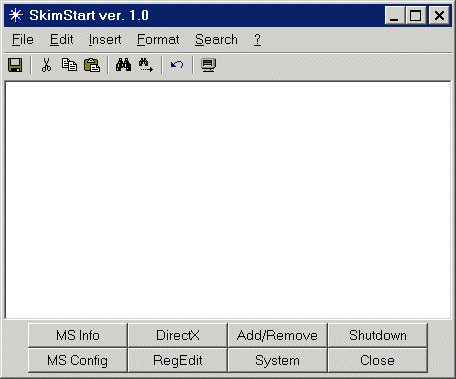Screen dimensions: 456x379
Task: Click the SkimStart star icon in title bar
Action: coord(16,15)
